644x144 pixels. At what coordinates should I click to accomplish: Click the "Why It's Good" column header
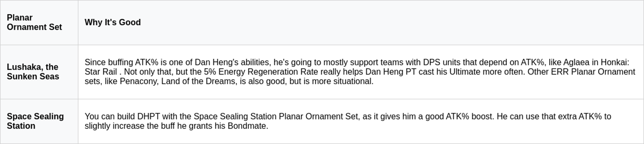coord(112,22)
